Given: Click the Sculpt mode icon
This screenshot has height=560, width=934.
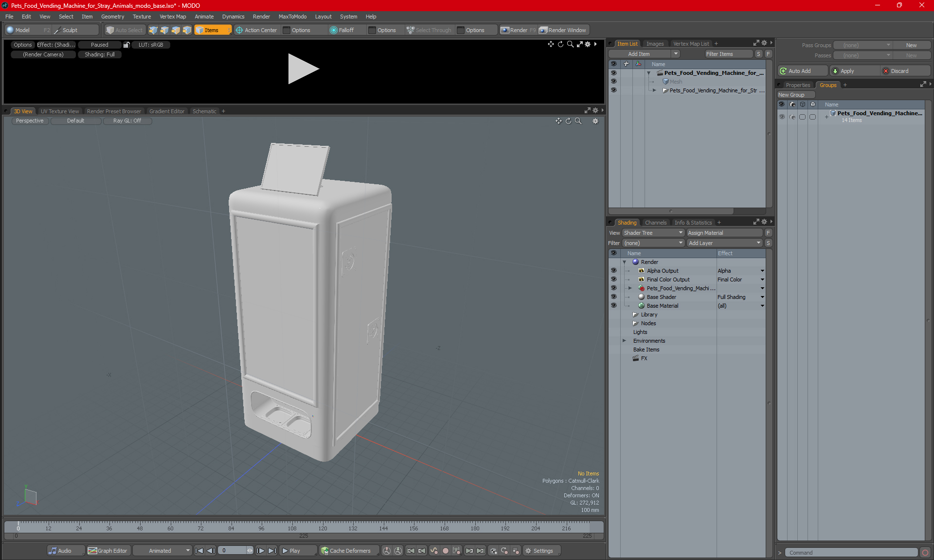Looking at the screenshot, I should coord(58,30).
